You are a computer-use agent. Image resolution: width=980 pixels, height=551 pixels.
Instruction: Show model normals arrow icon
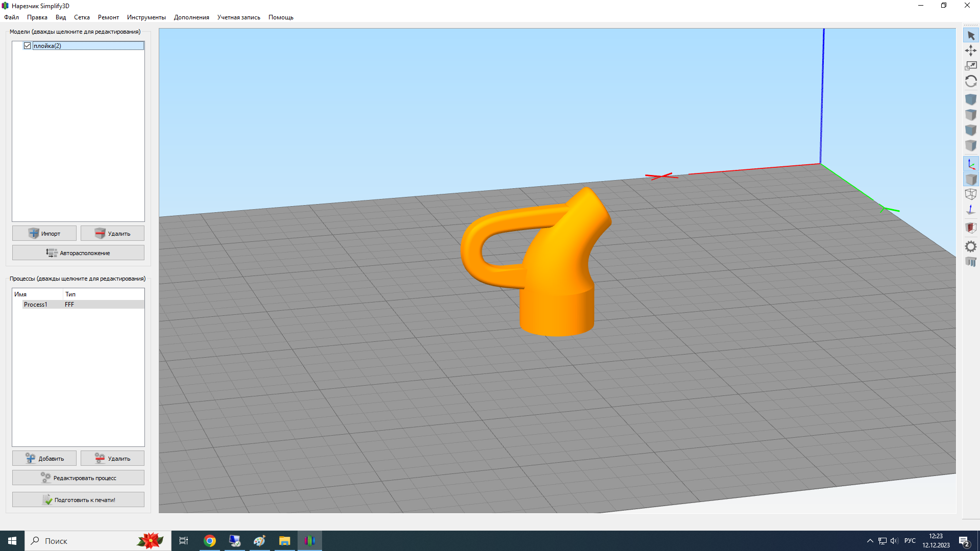pos(971,210)
